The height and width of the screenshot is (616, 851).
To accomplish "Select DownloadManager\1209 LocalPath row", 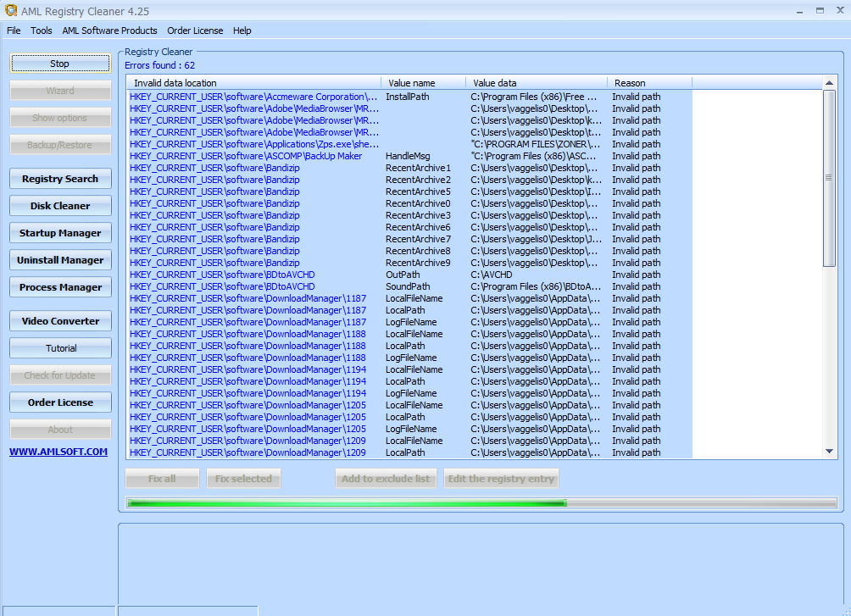I will (x=409, y=452).
